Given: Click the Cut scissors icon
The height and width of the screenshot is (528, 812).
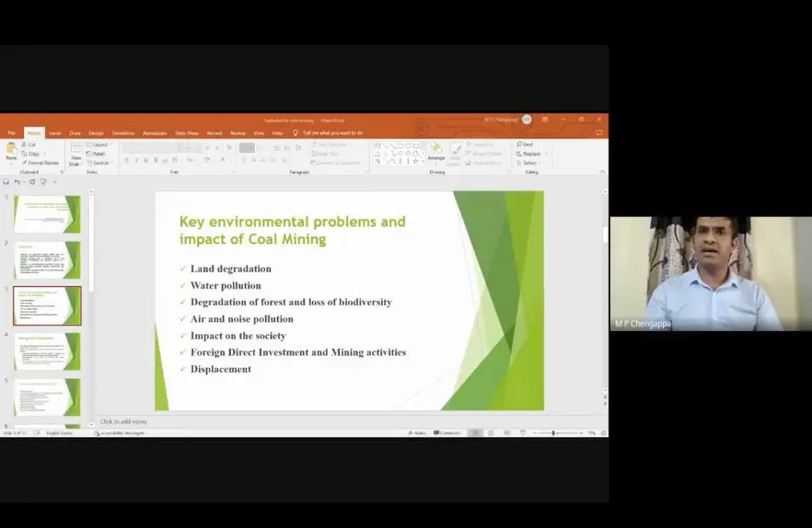Looking at the screenshot, I should tap(23, 144).
